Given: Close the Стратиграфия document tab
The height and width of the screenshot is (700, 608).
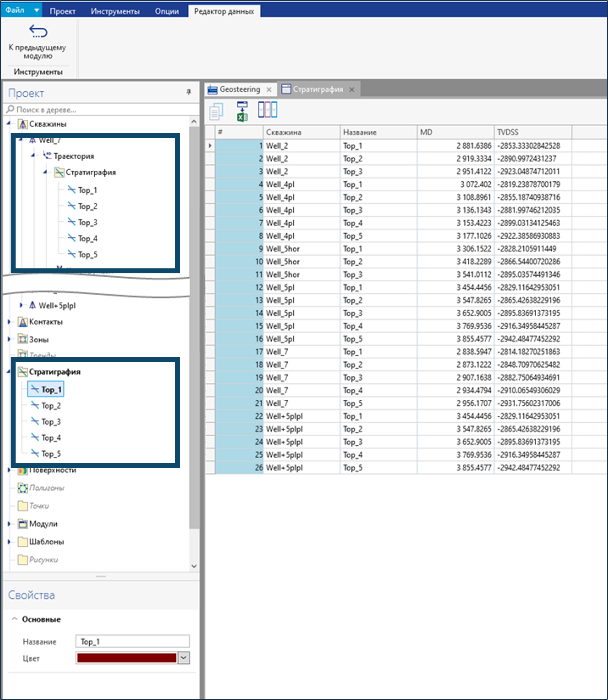Looking at the screenshot, I should (352, 90).
